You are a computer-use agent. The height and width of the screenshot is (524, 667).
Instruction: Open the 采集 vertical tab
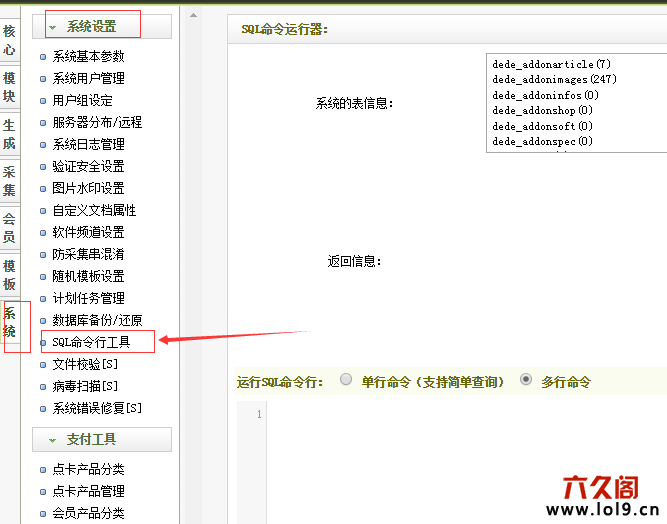(9, 181)
